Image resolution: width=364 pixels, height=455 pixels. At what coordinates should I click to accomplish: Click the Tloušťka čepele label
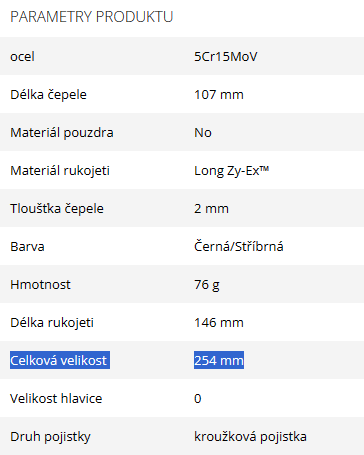(x=57, y=209)
